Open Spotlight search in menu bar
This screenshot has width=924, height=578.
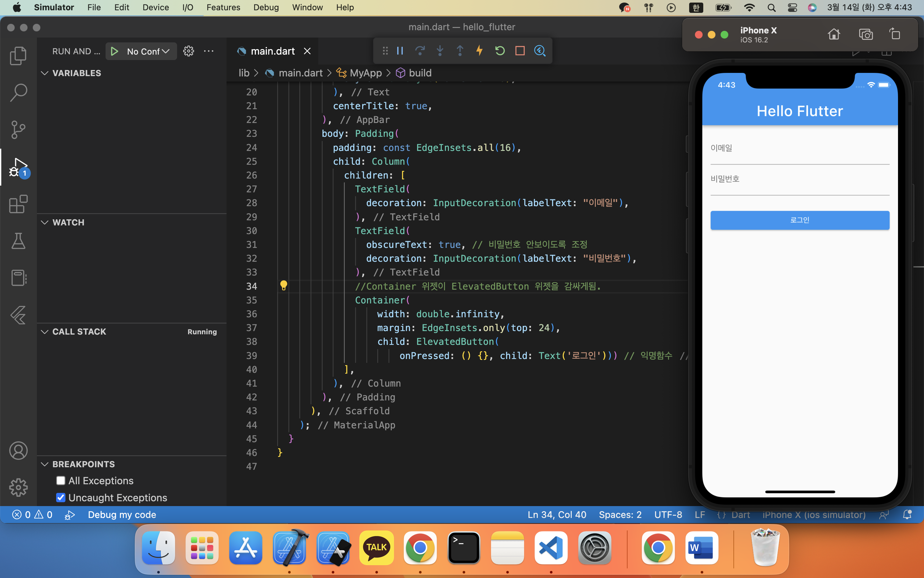(771, 7)
